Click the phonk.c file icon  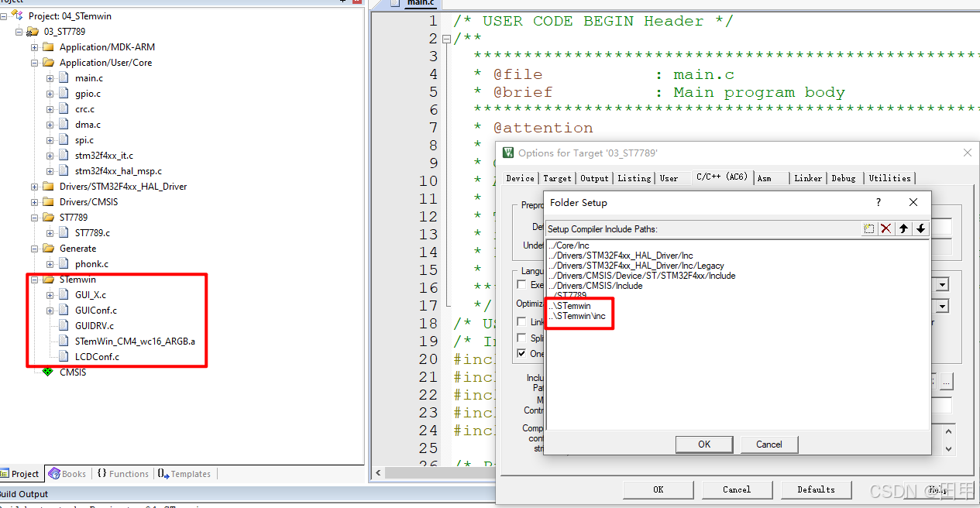(x=64, y=264)
